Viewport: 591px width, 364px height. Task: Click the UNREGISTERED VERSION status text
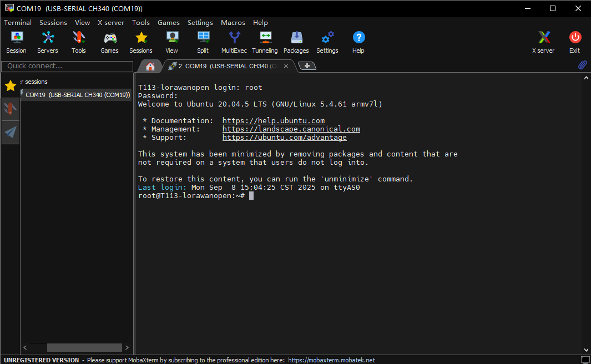42,360
